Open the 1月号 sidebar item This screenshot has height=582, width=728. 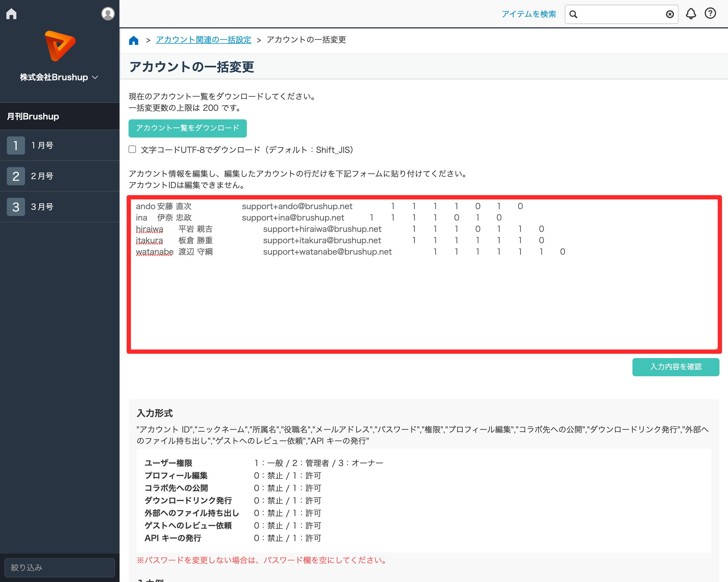tap(60, 145)
